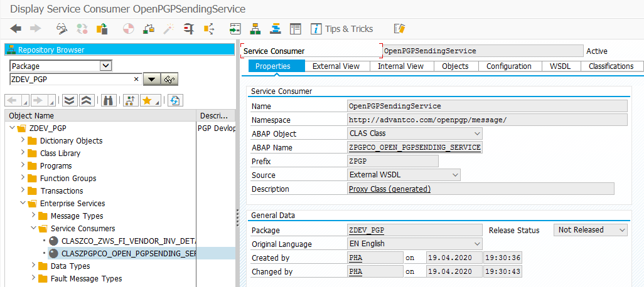The width and height of the screenshot is (644, 287).
Task: Click Collapse All double-up chevrons icon
Action: click(x=87, y=100)
